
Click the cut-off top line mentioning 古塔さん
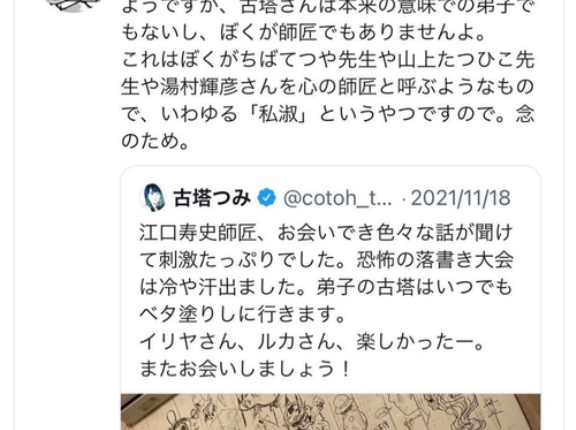328,7
